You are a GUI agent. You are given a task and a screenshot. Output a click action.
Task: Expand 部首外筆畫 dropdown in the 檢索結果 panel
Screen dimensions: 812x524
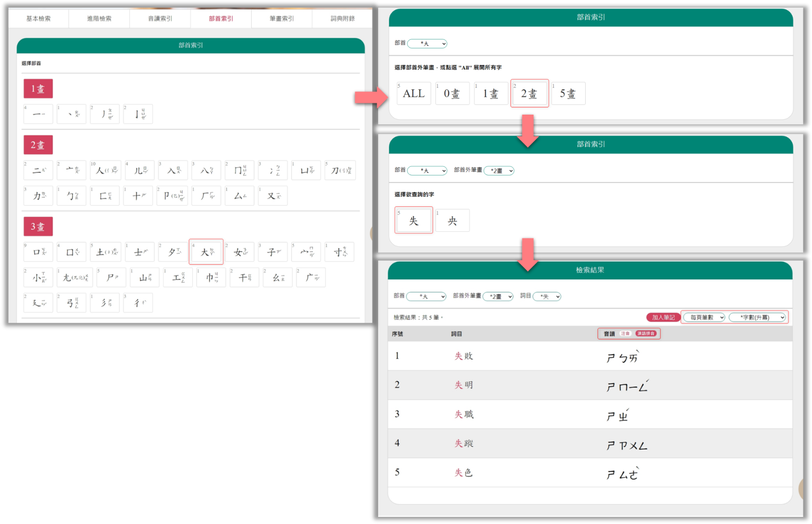click(498, 296)
